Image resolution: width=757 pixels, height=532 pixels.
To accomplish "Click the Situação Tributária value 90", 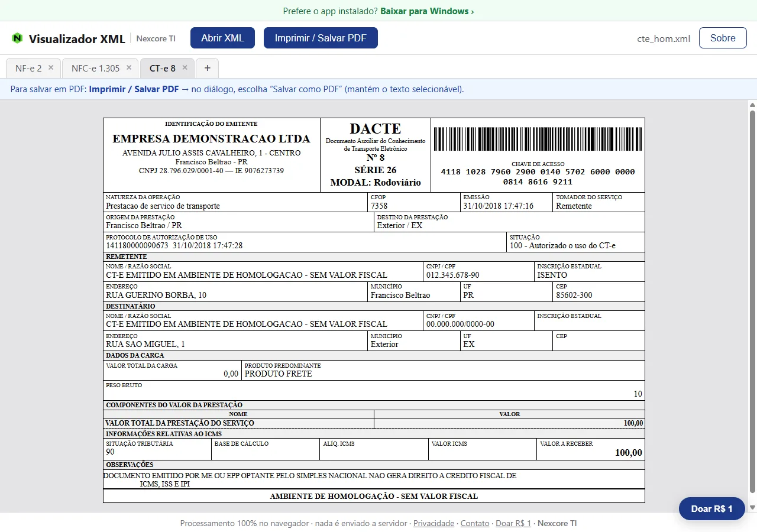I will click(110, 452).
